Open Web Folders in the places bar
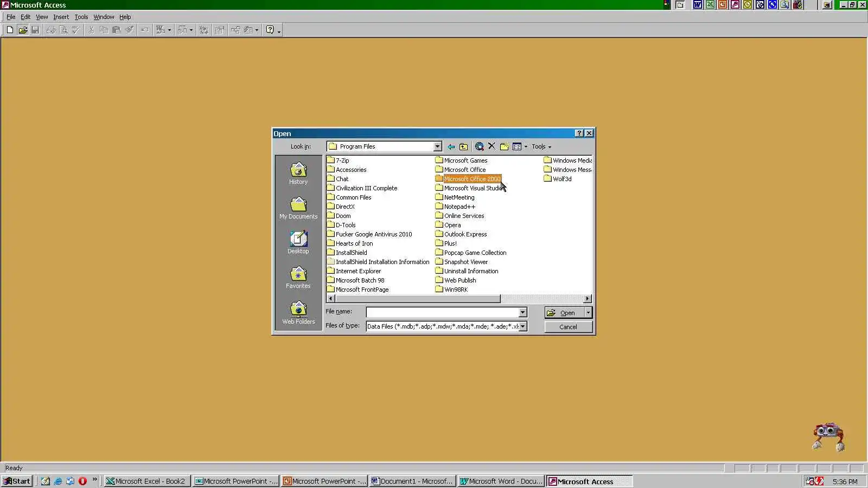This screenshot has height=488, width=868. [x=298, y=313]
